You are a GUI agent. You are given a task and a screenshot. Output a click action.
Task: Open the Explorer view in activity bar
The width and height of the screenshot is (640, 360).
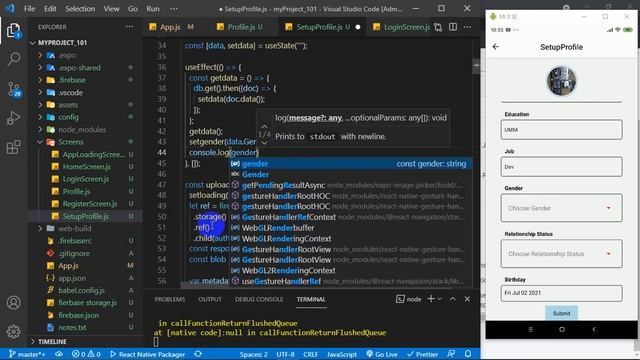point(13,31)
